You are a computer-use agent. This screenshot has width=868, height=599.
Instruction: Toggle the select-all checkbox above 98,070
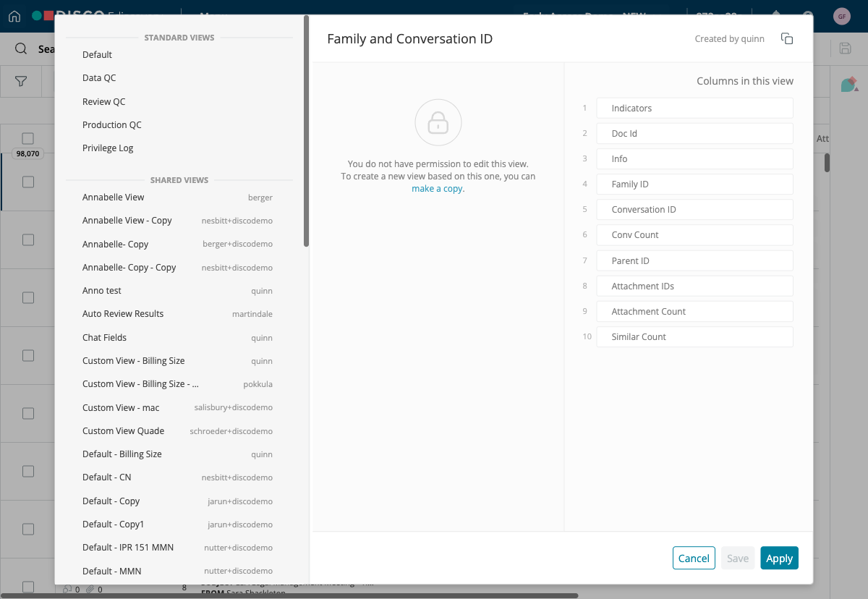pos(27,138)
